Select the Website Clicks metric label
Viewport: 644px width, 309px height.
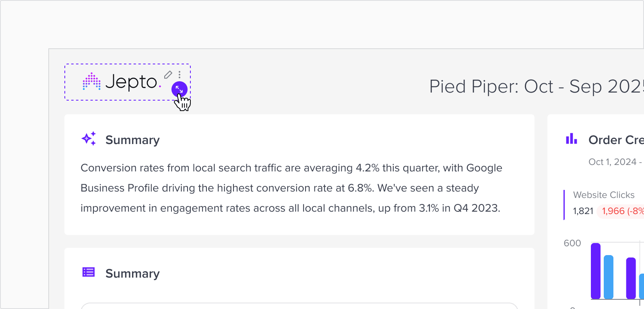click(604, 195)
